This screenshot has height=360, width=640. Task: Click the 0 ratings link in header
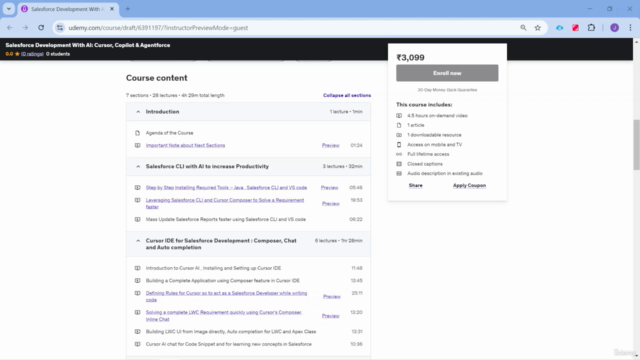[x=32, y=54]
